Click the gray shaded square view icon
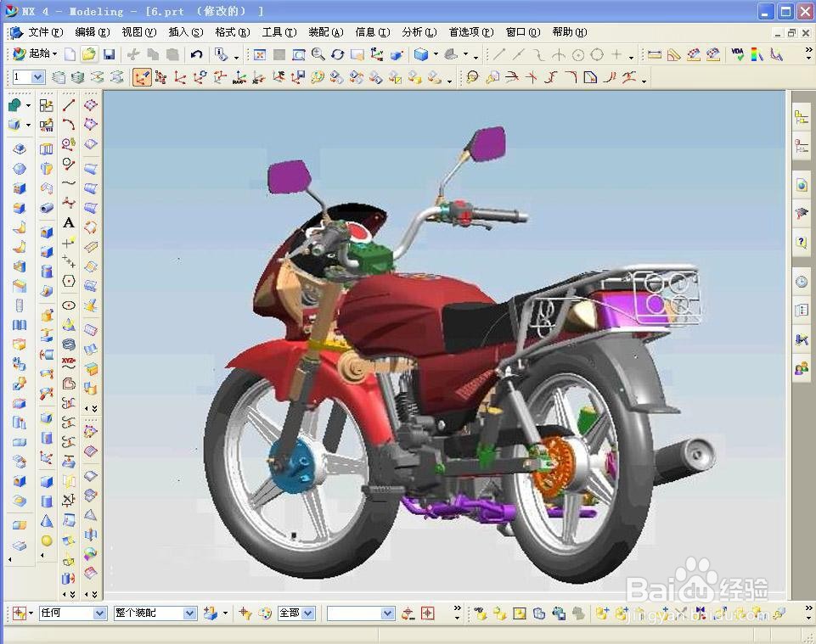Image resolution: width=816 pixels, height=644 pixels. [279, 54]
